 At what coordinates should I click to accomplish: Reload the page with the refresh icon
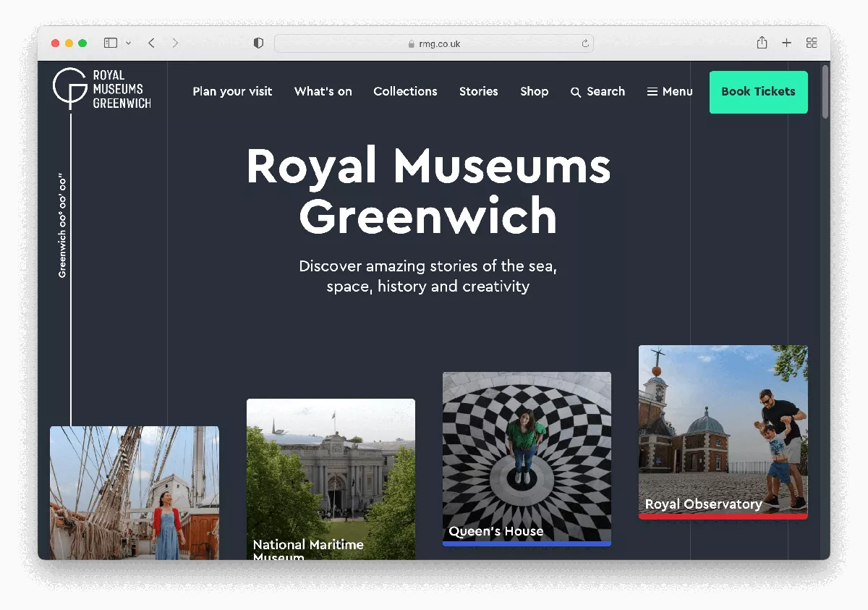585,43
